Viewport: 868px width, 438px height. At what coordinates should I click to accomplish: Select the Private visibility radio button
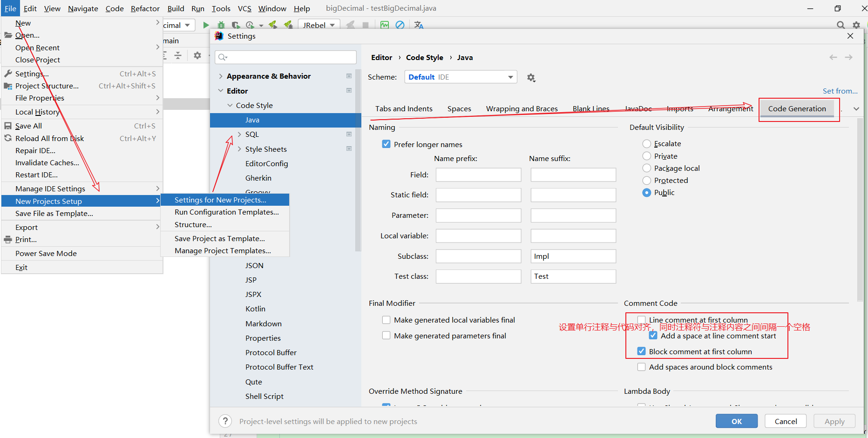pos(647,156)
